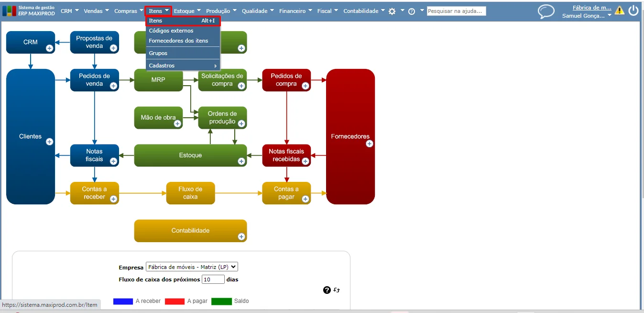Screen dimensions: 644x313
Task: Open the Empresa company dropdown
Action: click(192, 267)
